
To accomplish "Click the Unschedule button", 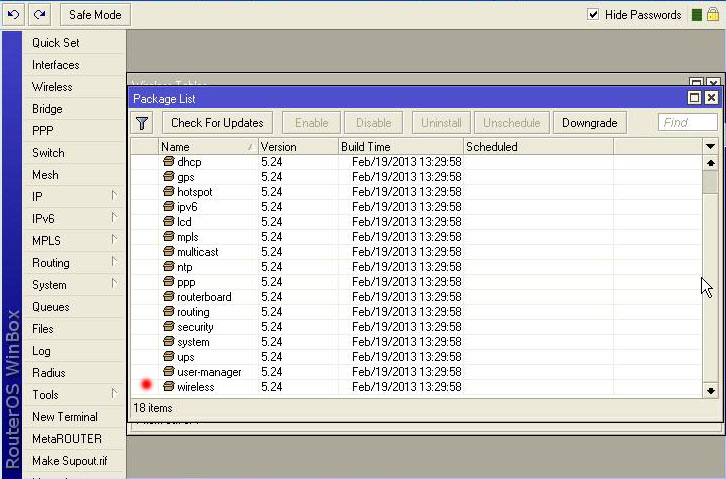I will click(512, 123).
